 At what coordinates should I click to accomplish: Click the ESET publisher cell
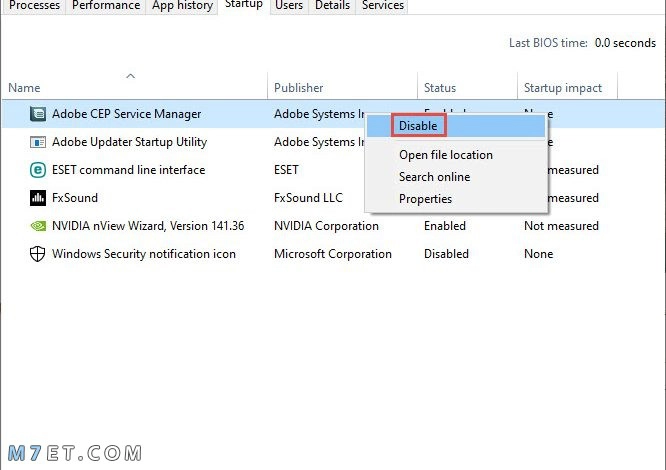[286, 170]
